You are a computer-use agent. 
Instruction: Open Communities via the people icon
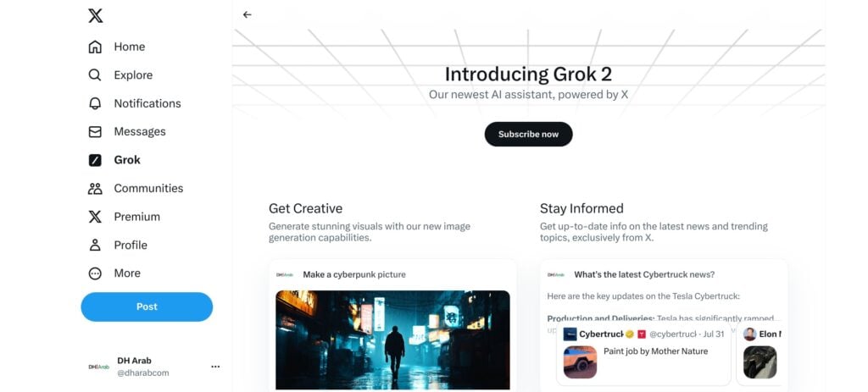point(95,189)
